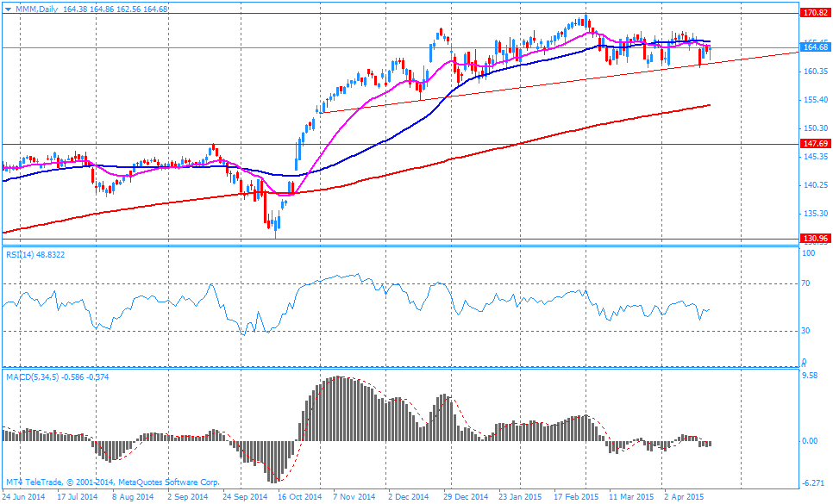The image size is (833, 504).
Task: Click the 23 Jan 2015 date label
Action: (x=520, y=497)
